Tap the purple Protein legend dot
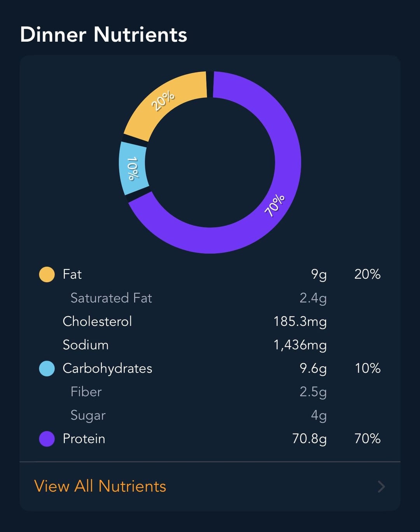The height and width of the screenshot is (532, 420). 47,439
